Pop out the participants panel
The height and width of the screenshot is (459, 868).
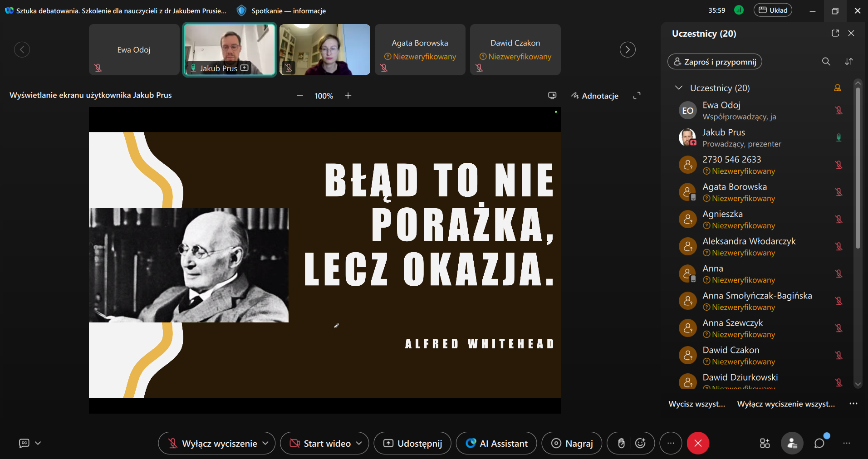point(835,33)
